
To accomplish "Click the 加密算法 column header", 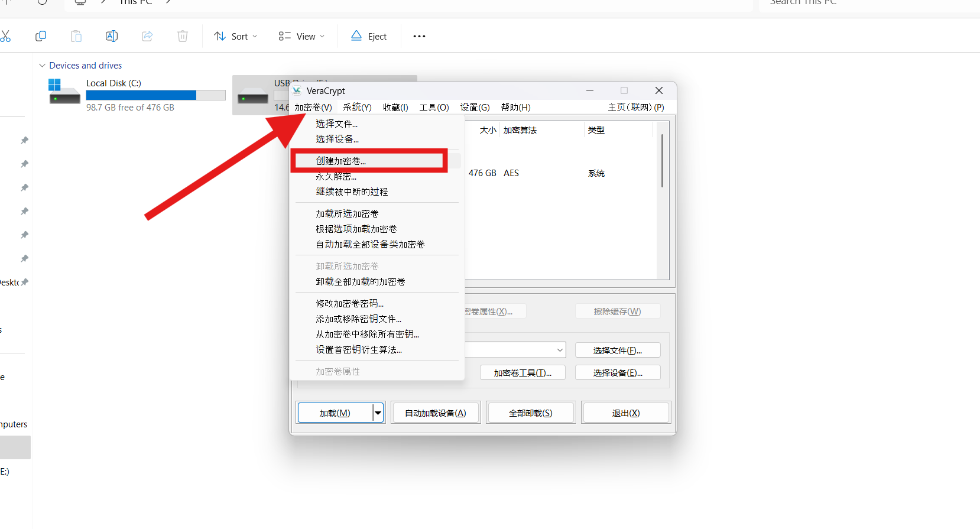I will [542, 130].
